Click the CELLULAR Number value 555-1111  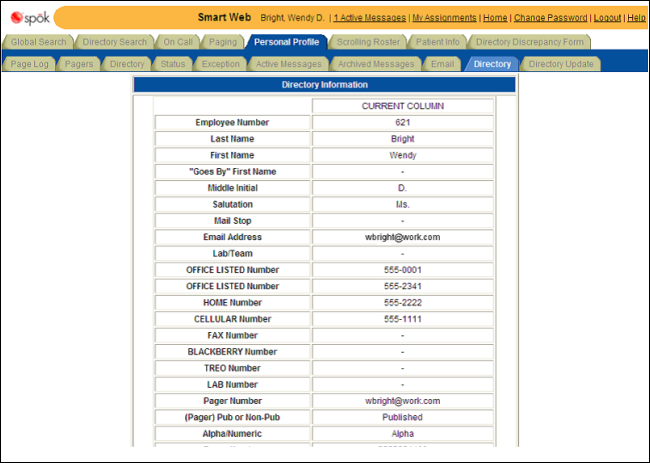403,319
